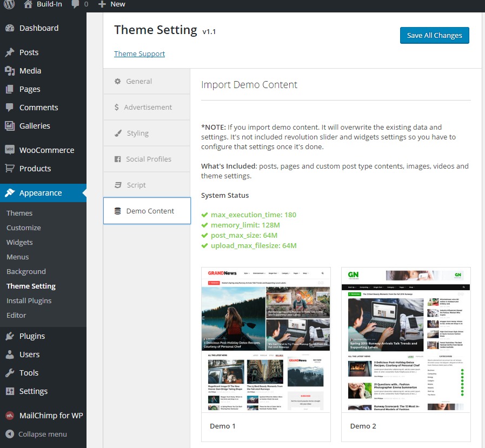Open Pages in the admin menu
The width and height of the screenshot is (485, 448).
point(43,89)
